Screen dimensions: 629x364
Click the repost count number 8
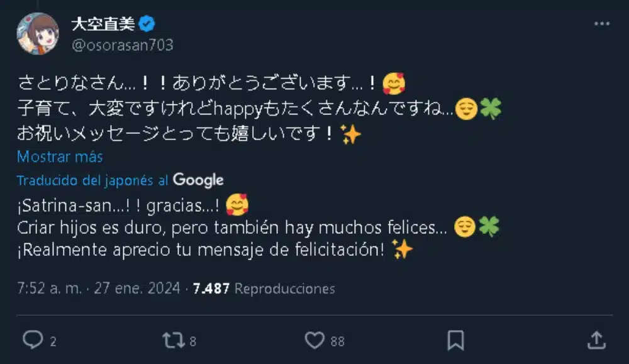193,341
